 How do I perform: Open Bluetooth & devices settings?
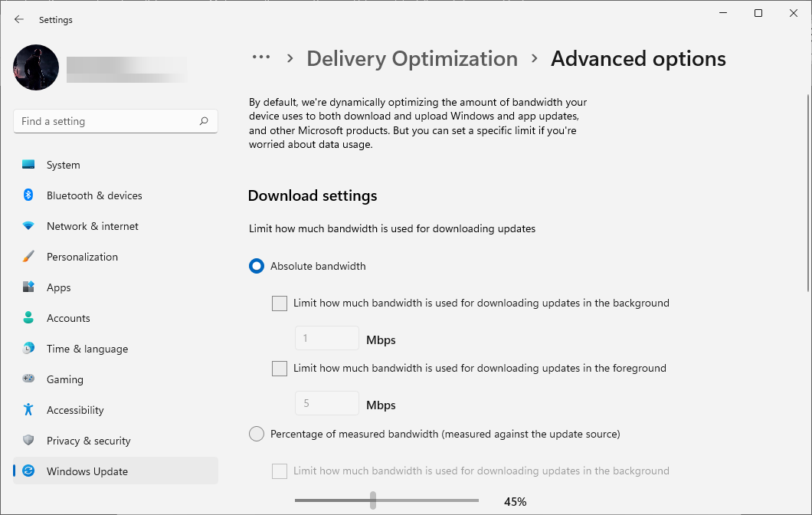(x=116, y=195)
